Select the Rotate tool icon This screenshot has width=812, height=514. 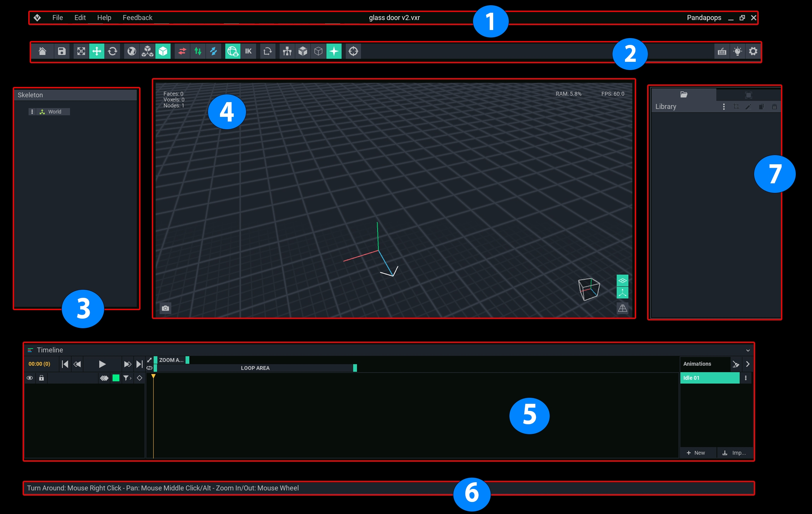pos(113,51)
